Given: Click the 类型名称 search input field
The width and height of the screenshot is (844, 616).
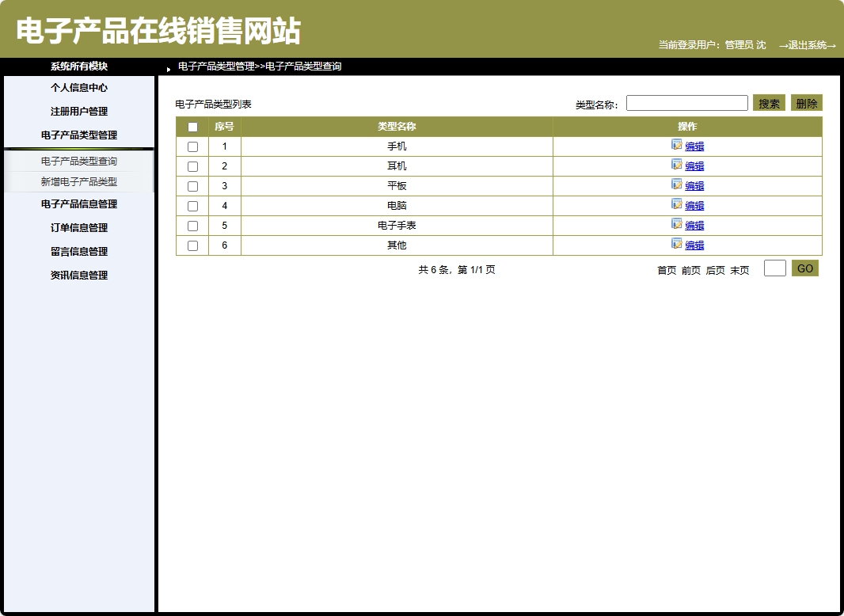Looking at the screenshot, I should pos(686,102).
